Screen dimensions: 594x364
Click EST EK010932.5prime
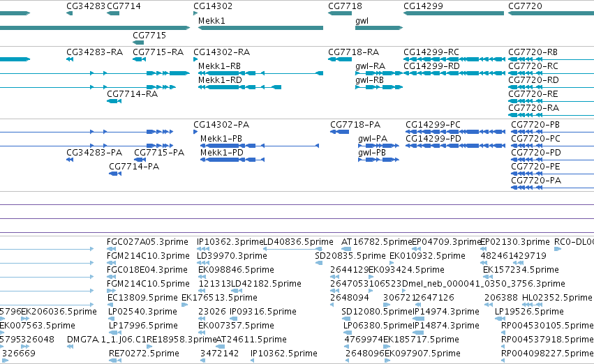(x=427, y=256)
